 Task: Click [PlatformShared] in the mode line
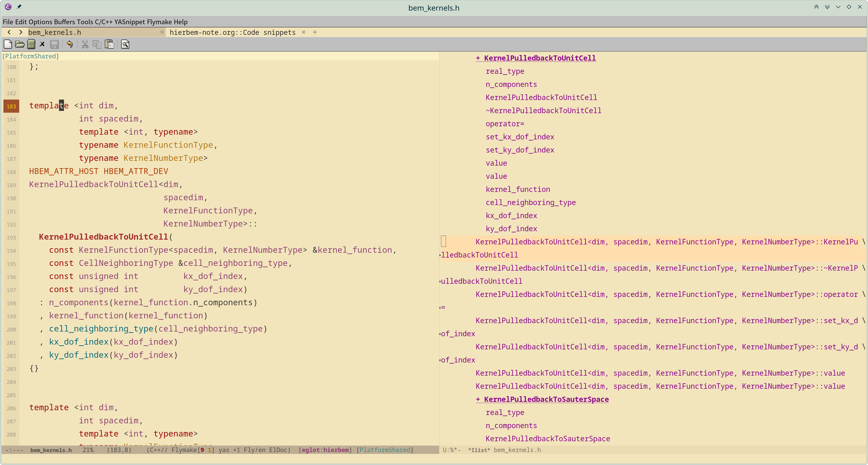[x=385, y=450]
